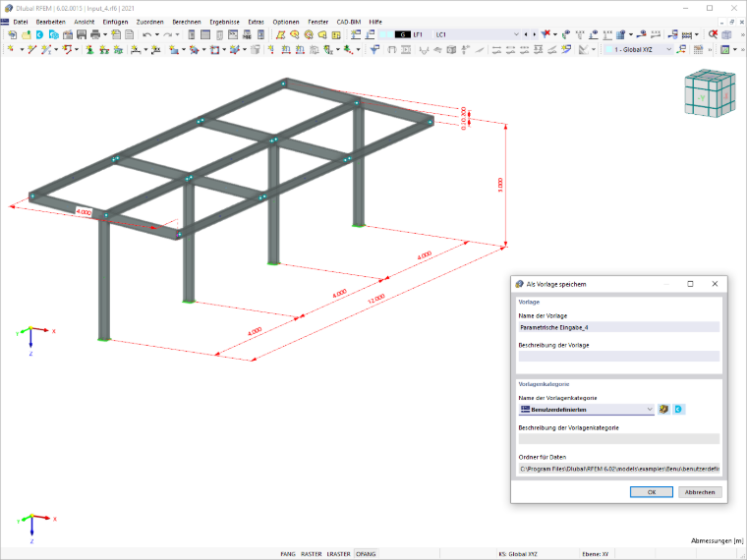This screenshot has height=560, width=747.
Task: Toggle RASTER in status bar
Action: 312,554
